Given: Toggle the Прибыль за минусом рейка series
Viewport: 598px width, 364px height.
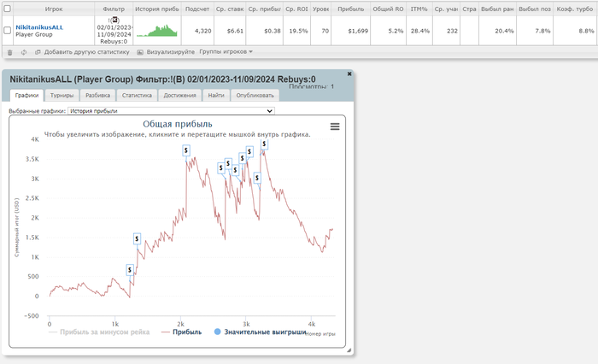Looking at the screenshot, I should pos(99,332).
